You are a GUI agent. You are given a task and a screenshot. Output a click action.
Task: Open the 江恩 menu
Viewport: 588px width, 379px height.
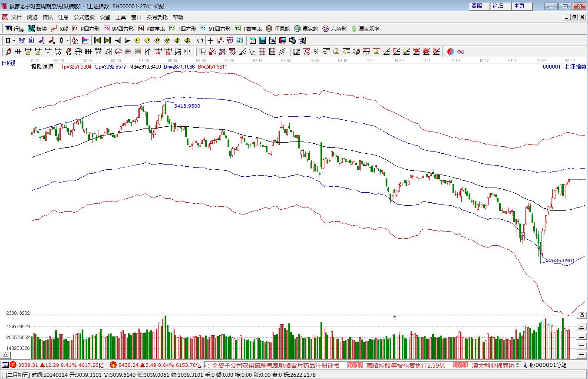point(63,17)
